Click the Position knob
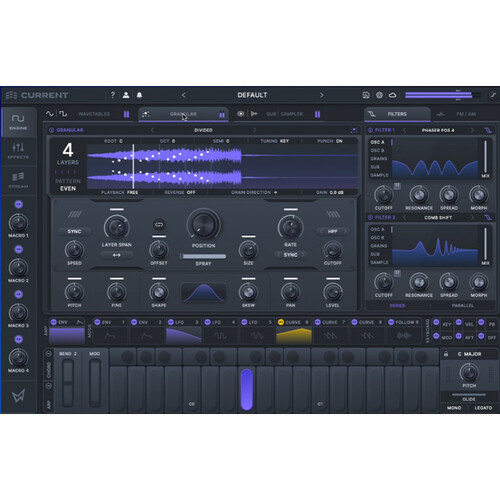The width and height of the screenshot is (500, 500). point(203,224)
